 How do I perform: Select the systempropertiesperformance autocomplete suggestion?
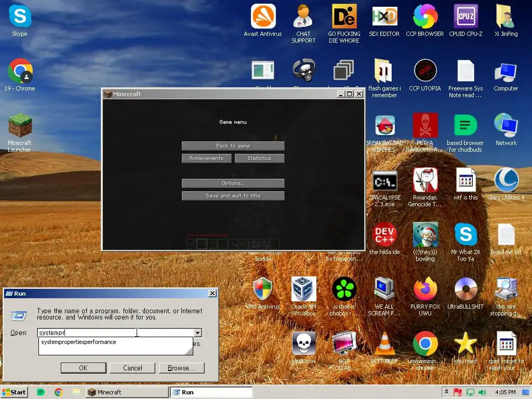point(79,342)
